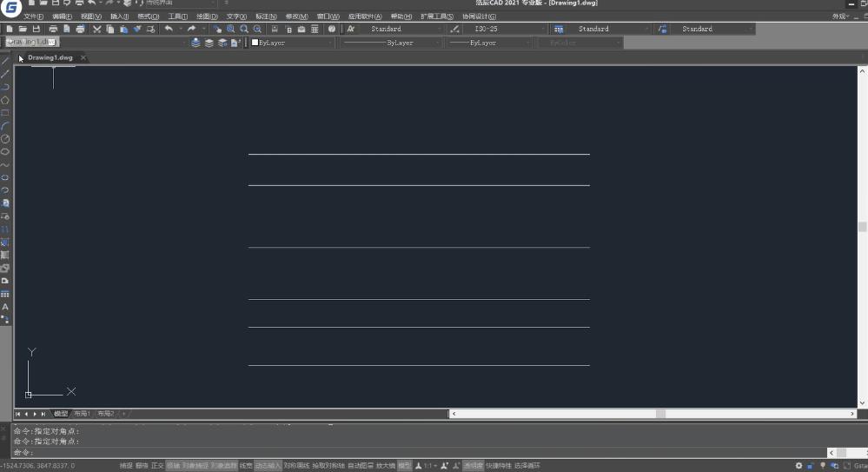Click the Paste clipboard icon
This screenshot has width=868, height=472.
tap(123, 29)
